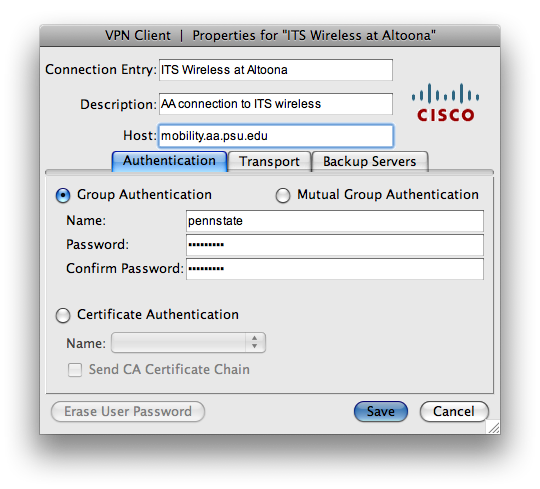The image size is (540, 489).
Task: Click Erase User Password button
Action: pyautogui.click(x=128, y=411)
